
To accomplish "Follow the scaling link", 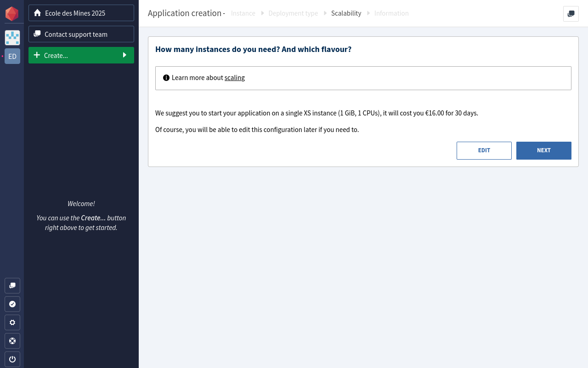I will click(x=235, y=78).
